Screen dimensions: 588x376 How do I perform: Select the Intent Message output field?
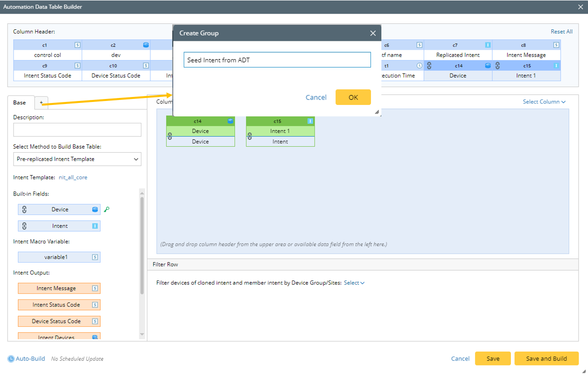tap(59, 288)
